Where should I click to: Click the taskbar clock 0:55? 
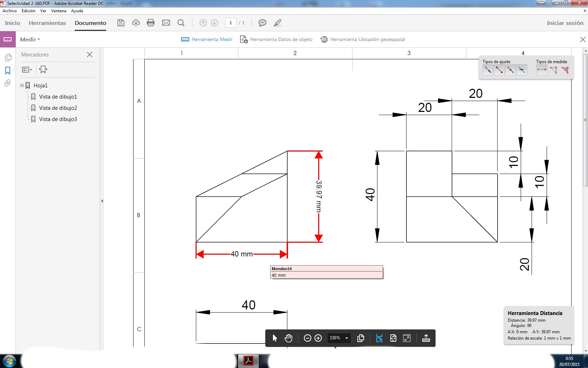point(569,359)
